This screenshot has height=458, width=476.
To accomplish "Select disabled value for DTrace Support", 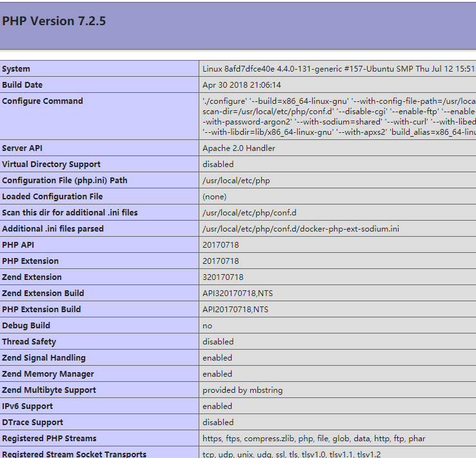I will point(218,422).
